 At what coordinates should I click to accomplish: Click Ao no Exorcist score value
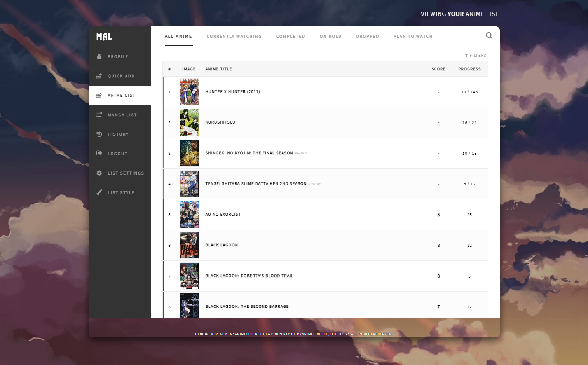point(438,215)
